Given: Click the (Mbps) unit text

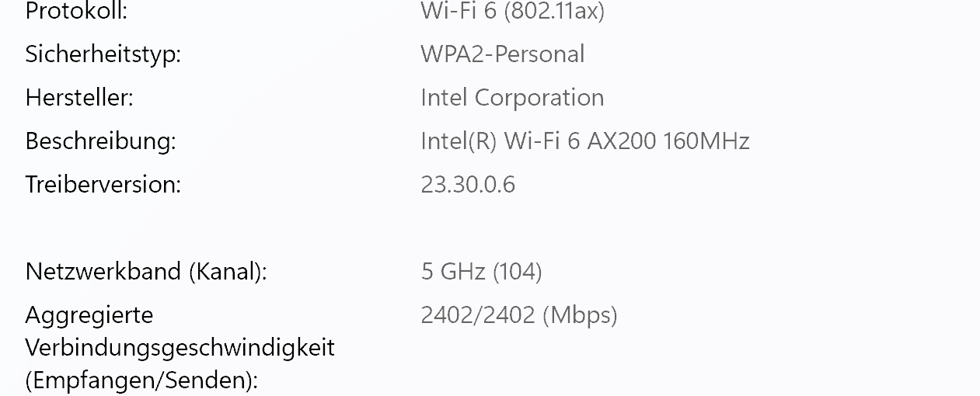Looking at the screenshot, I should point(580,315).
